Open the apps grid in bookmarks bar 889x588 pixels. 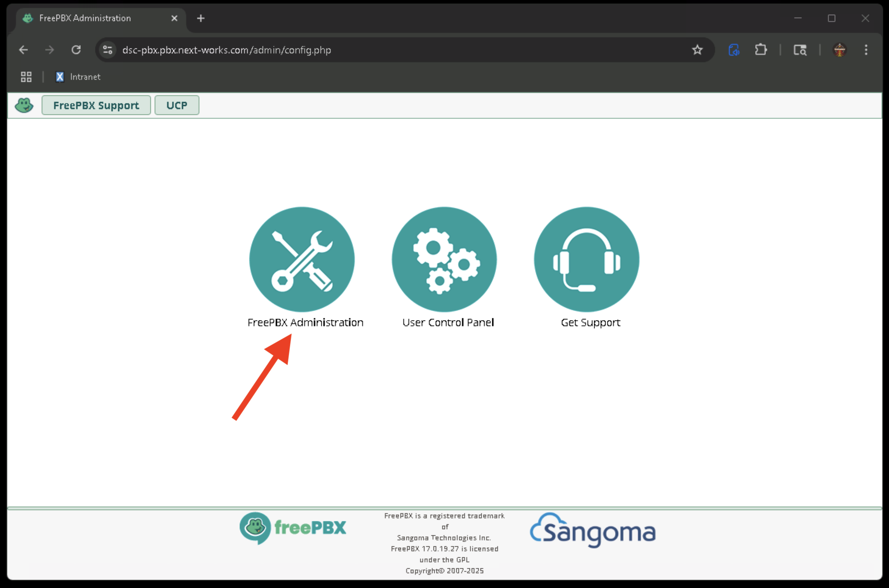26,77
